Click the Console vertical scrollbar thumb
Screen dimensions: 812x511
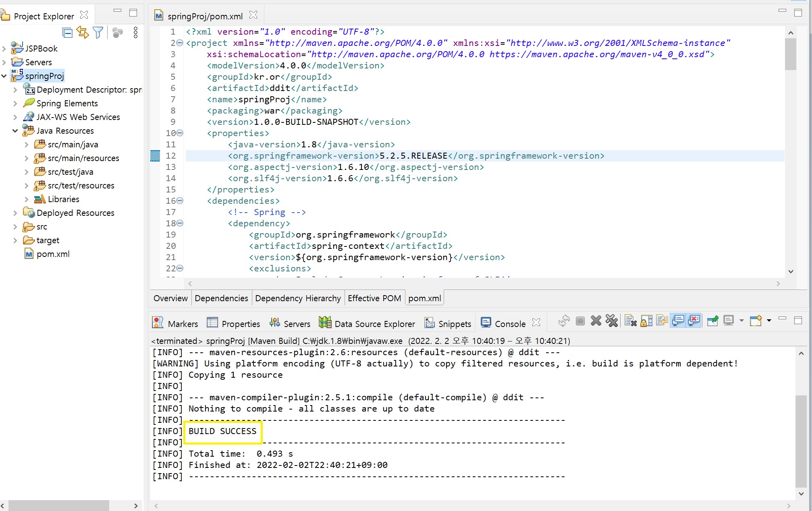pyautogui.click(x=801, y=441)
